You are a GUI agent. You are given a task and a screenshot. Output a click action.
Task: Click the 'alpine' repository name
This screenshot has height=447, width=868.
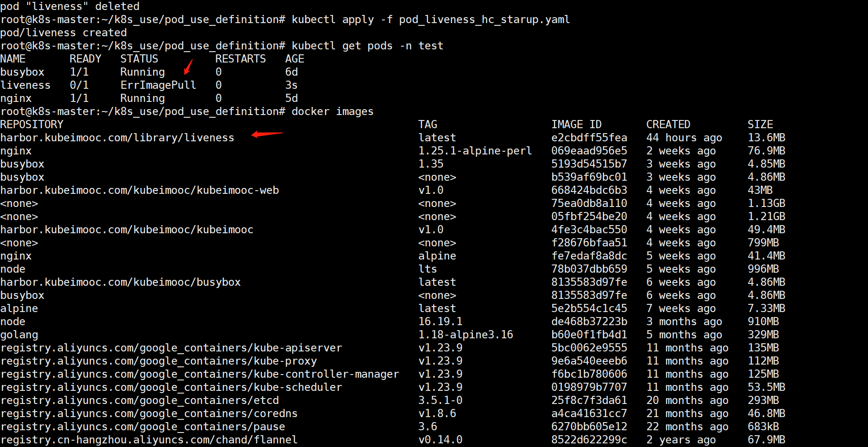click(19, 309)
